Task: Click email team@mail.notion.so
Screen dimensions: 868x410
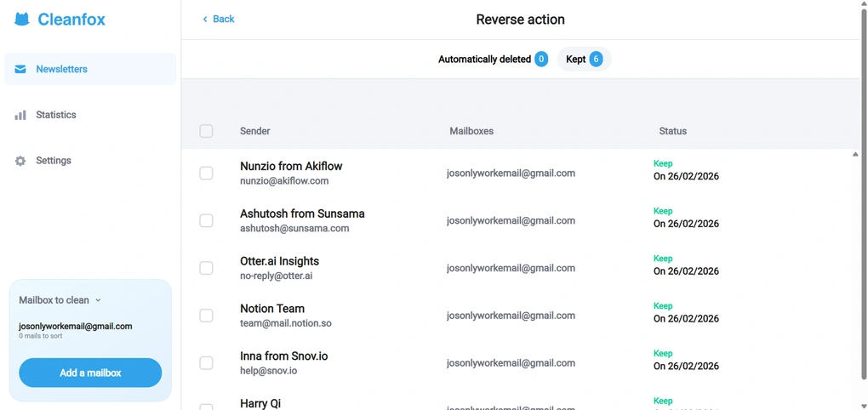Action: [x=286, y=323]
